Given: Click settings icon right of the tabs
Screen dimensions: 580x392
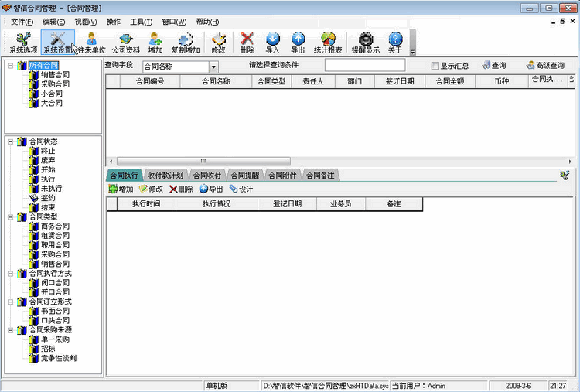Looking at the screenshot, I should (565, 176).
